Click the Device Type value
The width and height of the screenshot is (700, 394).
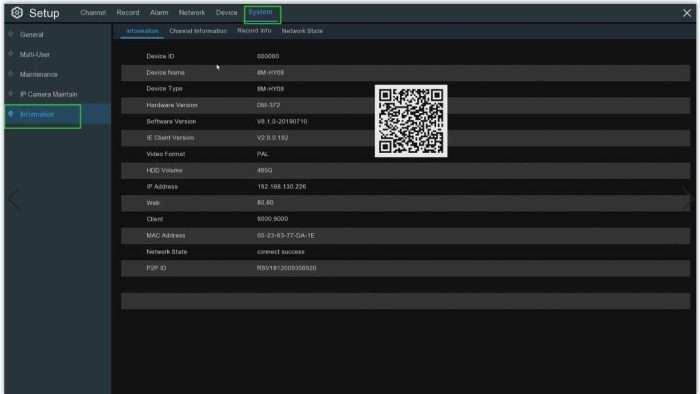(x=270, y=89)
